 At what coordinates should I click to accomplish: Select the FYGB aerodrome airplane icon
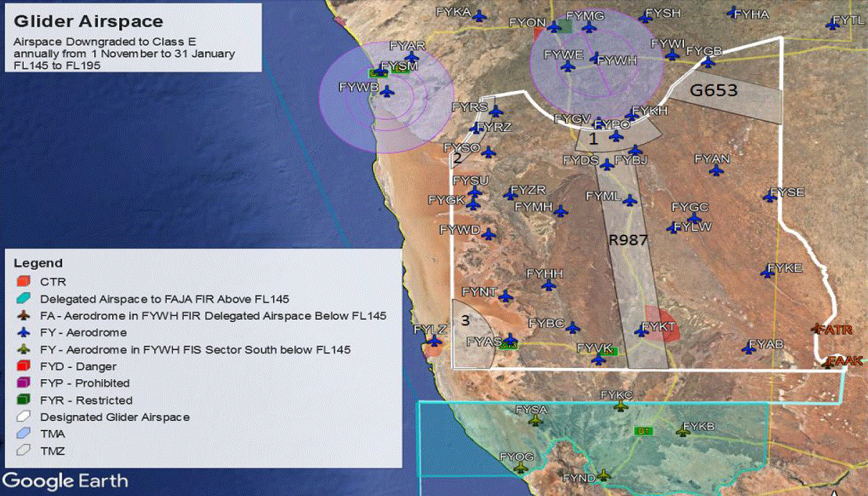[708, 62]
